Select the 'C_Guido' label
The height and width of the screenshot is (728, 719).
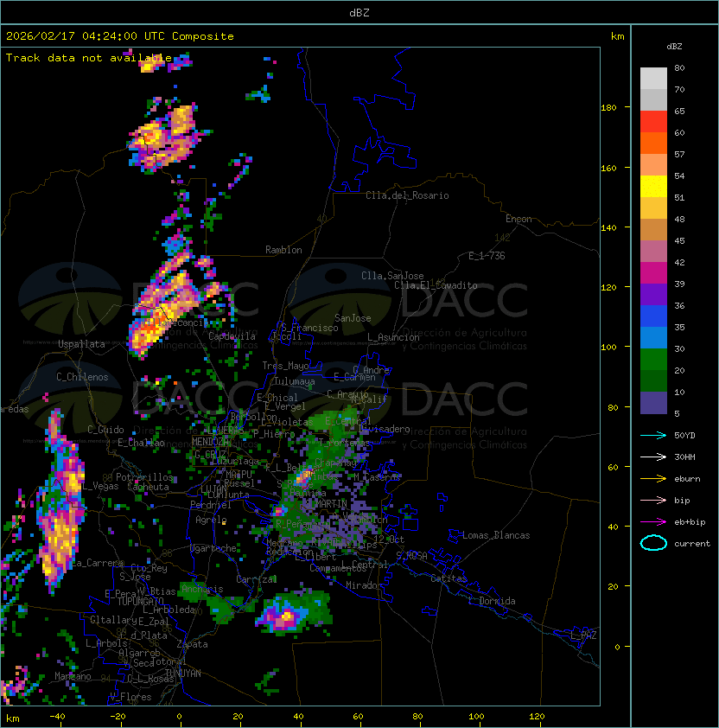click(105, 430)
